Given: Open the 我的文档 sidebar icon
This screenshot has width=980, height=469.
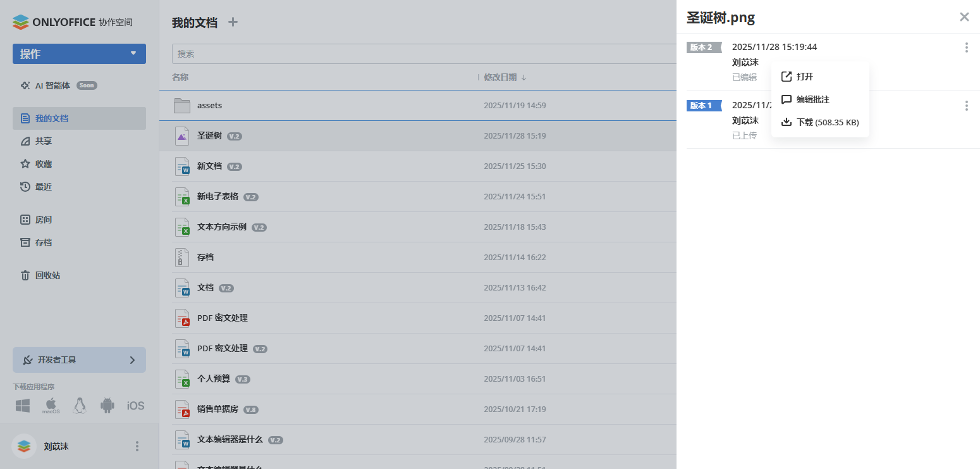Looking at the screenshot, I should [x=25, y=118].
